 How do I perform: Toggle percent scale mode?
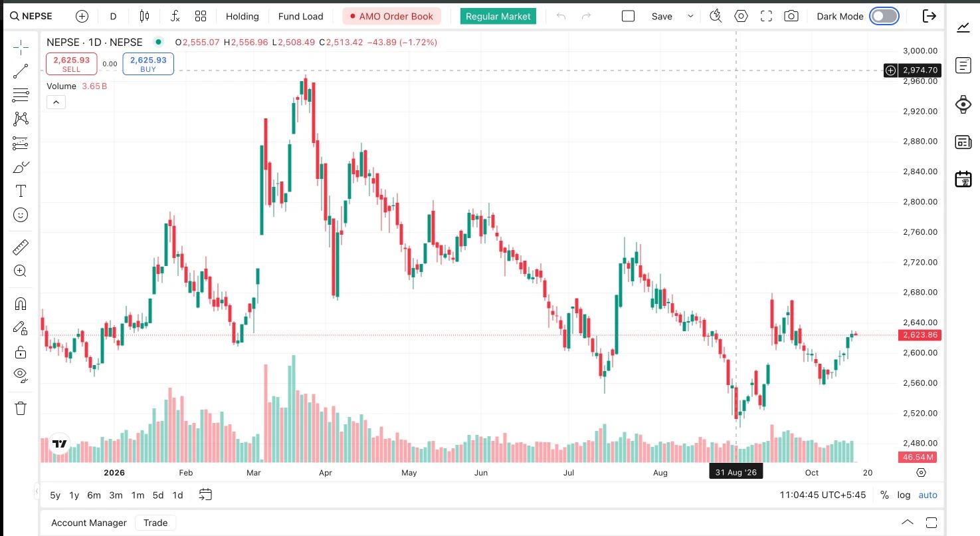click(884, 495)
